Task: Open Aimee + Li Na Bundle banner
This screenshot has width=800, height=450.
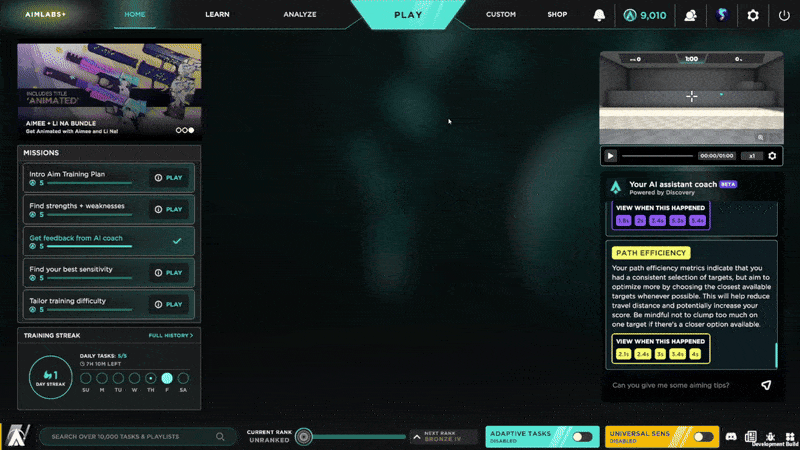Action: pyautogui.click(x=109, y=90)
